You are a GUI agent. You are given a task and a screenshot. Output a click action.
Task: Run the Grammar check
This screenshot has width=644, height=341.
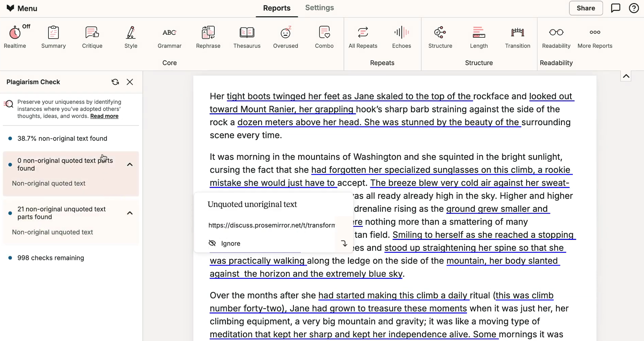(170, 37)
